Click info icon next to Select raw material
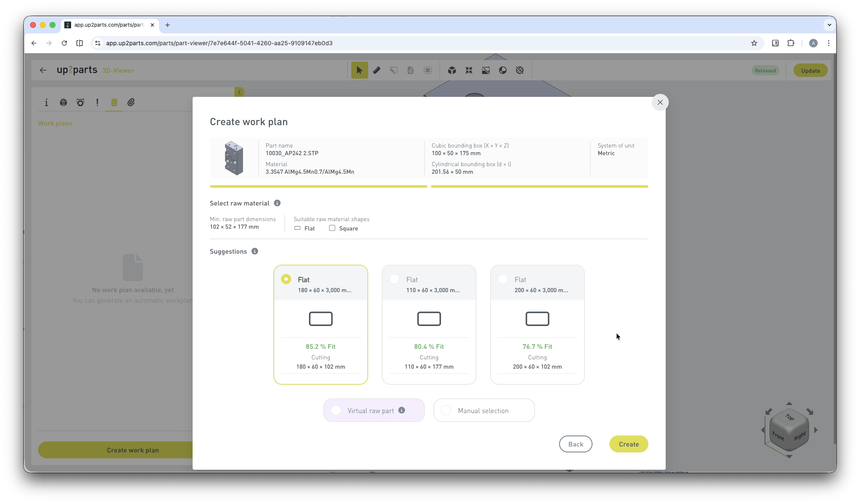This screenshot has height=504, width=860. 277,203
